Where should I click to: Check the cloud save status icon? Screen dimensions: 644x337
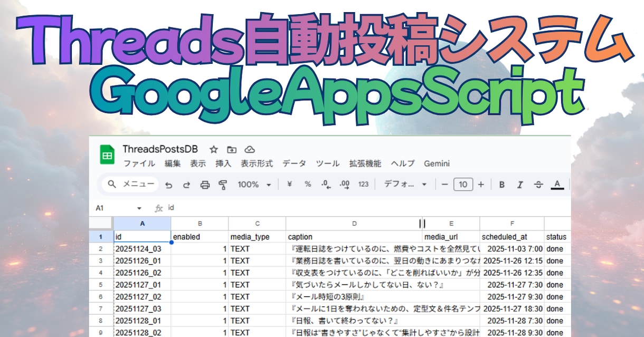click(x=250, y=149)
